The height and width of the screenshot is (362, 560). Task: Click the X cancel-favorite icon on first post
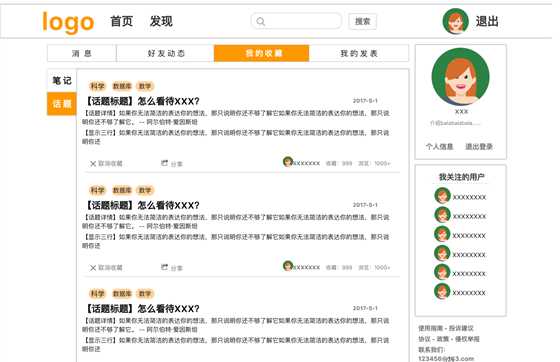point(93,164)
